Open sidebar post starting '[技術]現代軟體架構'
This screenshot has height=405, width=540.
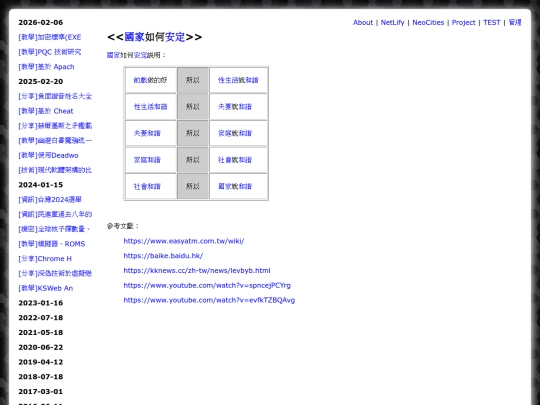tap(55, 170)
